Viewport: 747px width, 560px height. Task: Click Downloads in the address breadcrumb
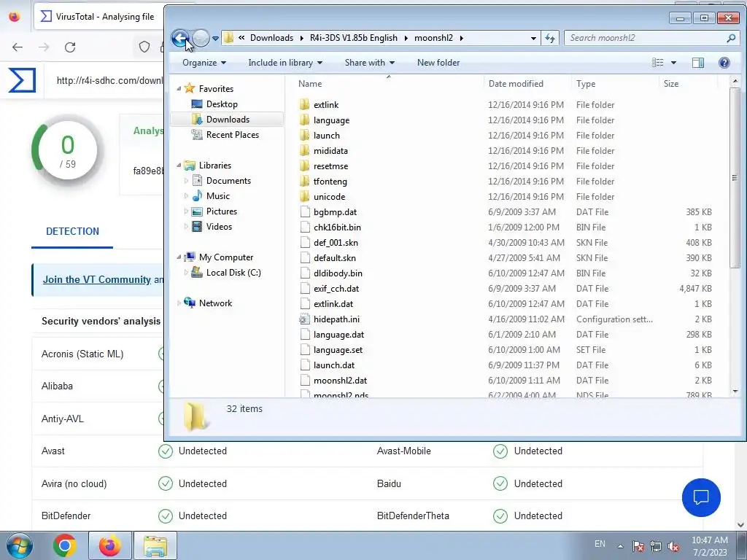(x=271, y=38)
